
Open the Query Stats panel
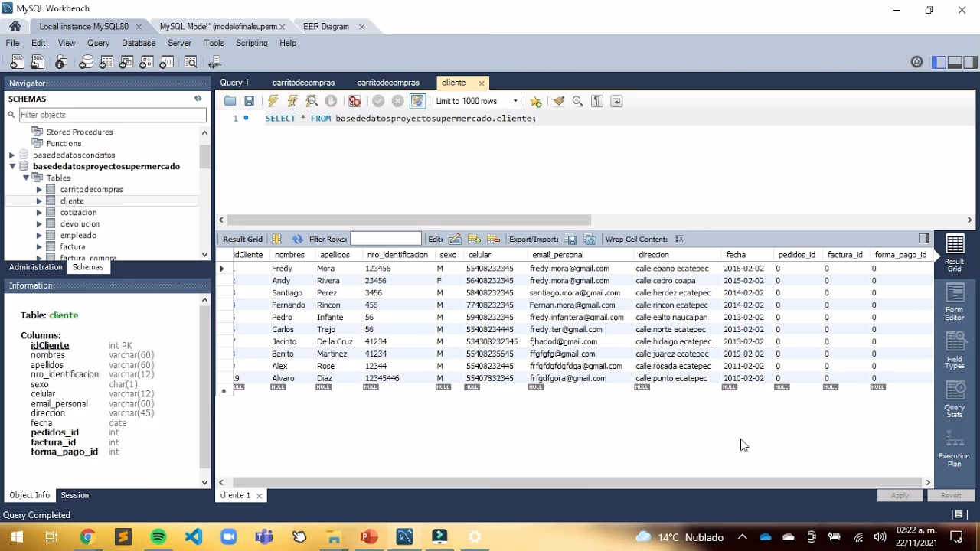(x=955, y=399)
